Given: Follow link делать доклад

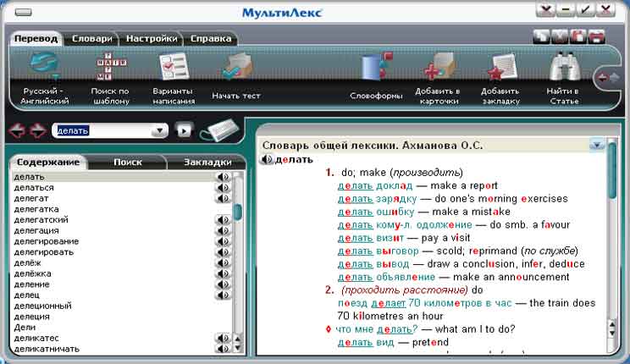Looking at the screenshot, I should tap(375, 185).
